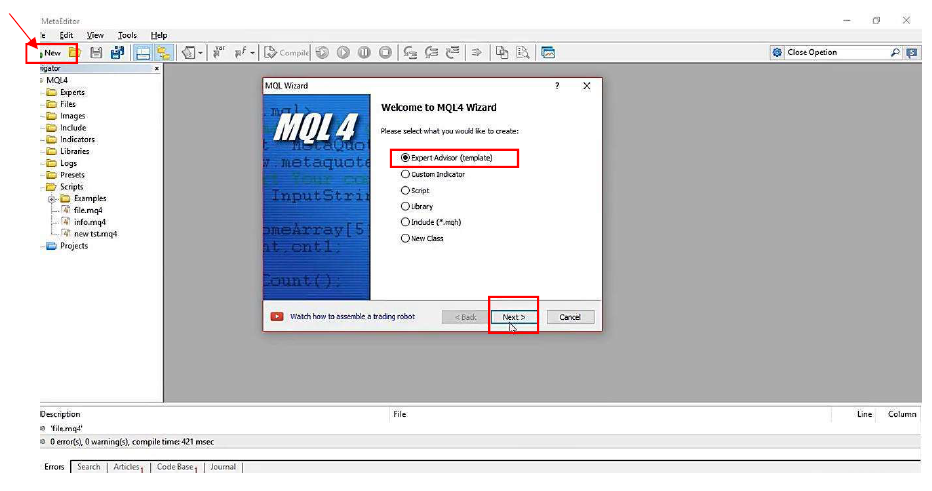Viewport: 932px width, 491px height.
Task: Click the function list 'f' icon
Action: [240, 53]
